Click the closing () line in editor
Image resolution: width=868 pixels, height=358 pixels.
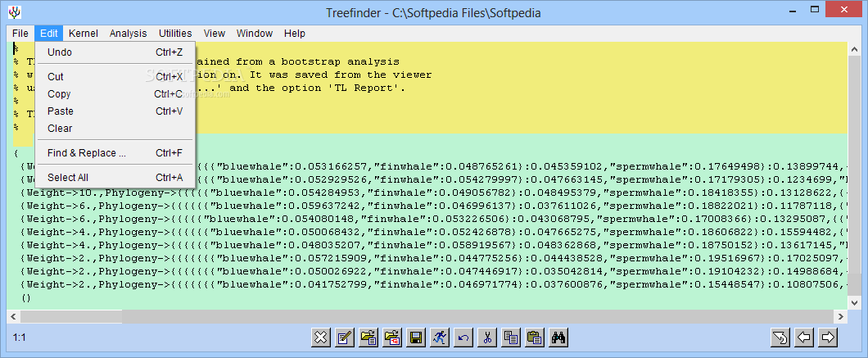coord(26,298)
